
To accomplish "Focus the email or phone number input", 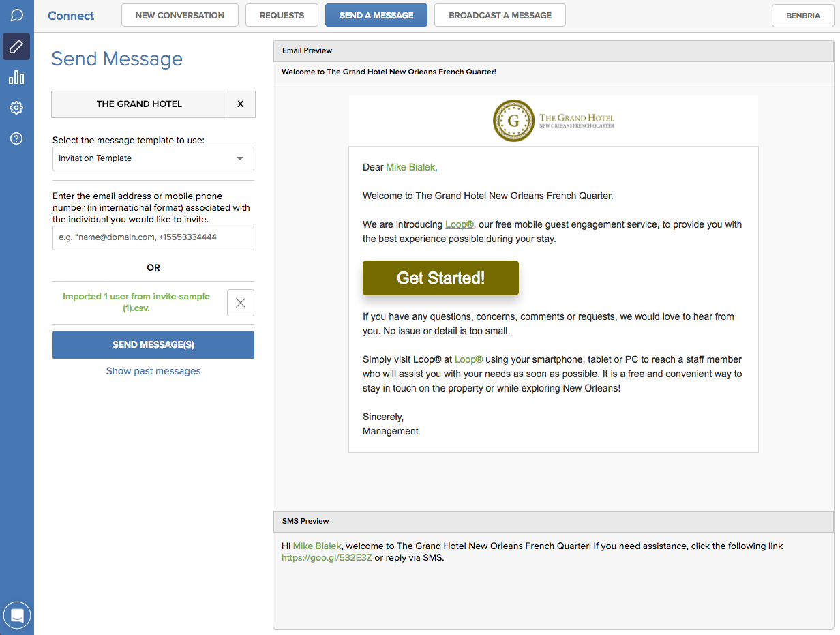I will 153,238.
